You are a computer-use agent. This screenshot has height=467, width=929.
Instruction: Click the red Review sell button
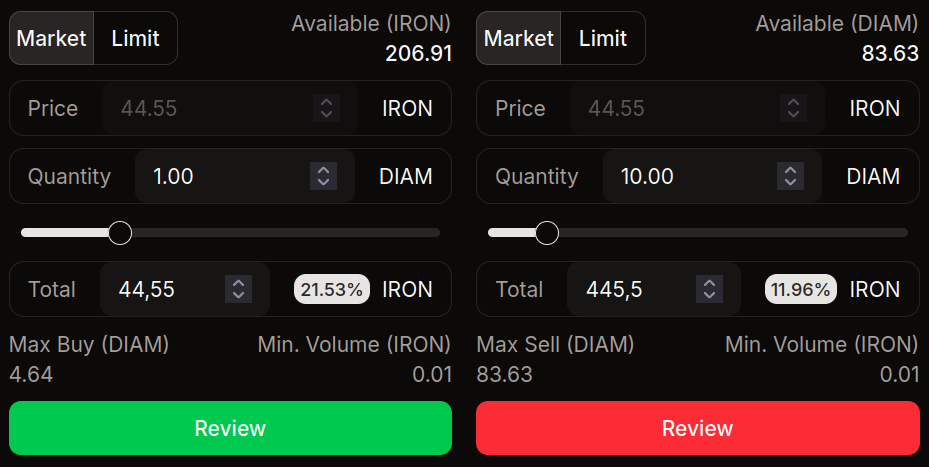pyautogui.click(x=697, y=428)
